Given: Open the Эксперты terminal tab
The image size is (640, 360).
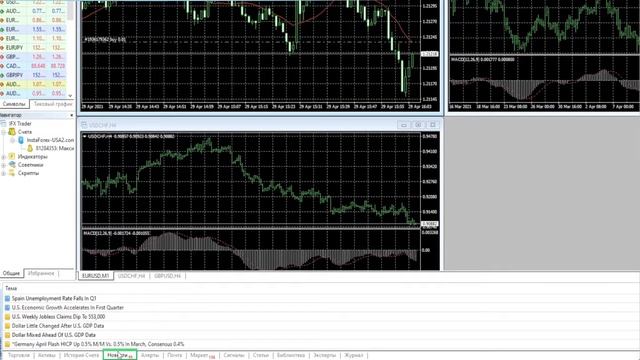Looking at the screenshot, I should [324, 355].
